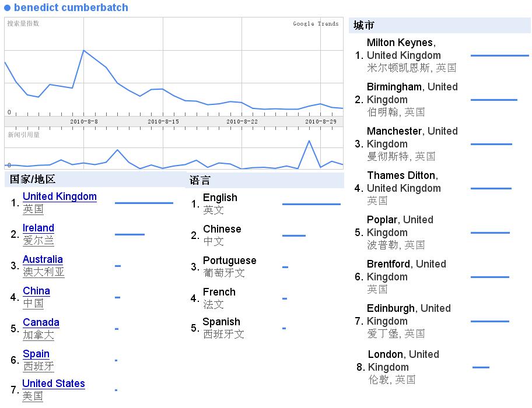Click the Spain country link
The image size is (532, 408).
[x=36, y=354]
